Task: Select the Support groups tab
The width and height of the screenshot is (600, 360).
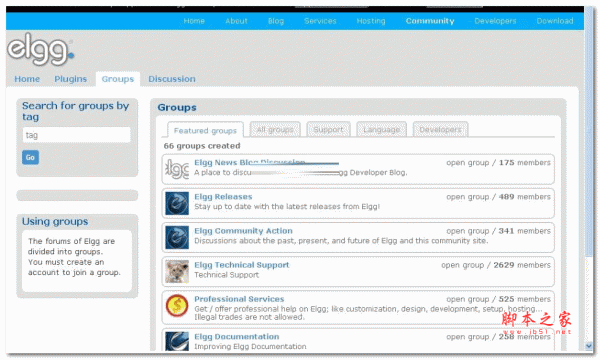Action: tap(328, 129)
